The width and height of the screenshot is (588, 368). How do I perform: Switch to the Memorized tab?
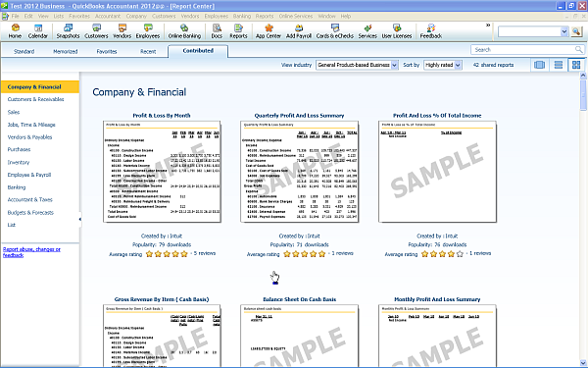pyautogui.click(x=66, y=51)
